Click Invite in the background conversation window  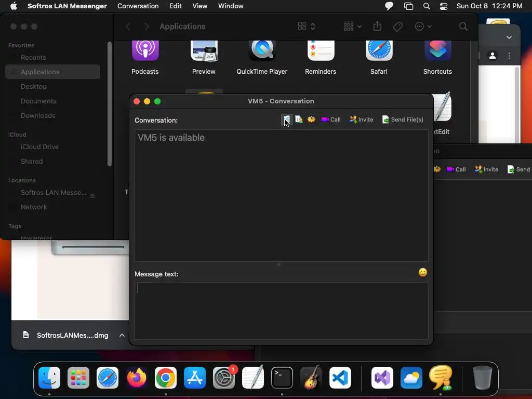pos(486,169)
